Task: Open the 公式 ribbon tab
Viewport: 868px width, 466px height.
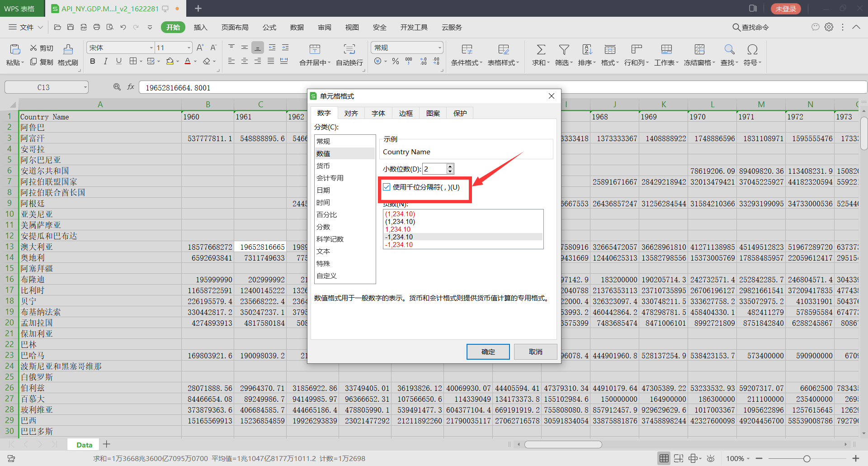Action: 269,27
